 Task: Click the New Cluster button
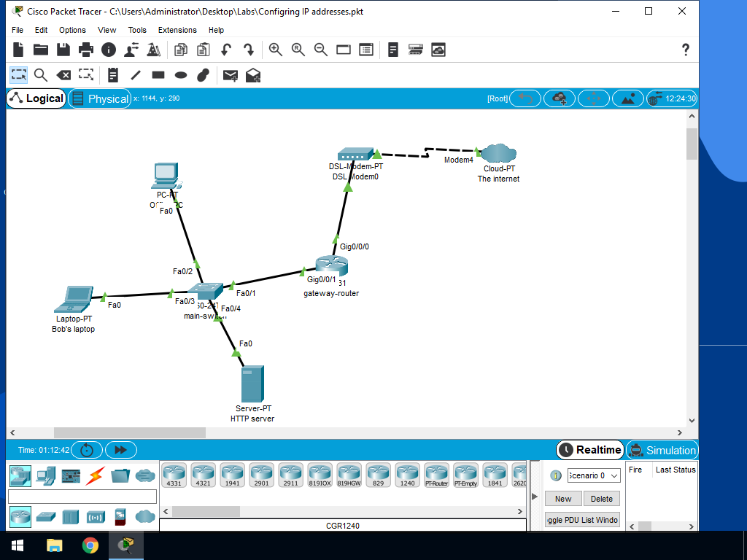(560, 98)
